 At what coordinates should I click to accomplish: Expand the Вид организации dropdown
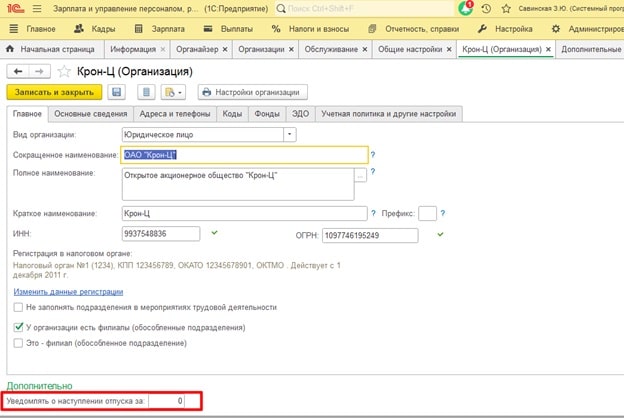[x=290, y=133]
